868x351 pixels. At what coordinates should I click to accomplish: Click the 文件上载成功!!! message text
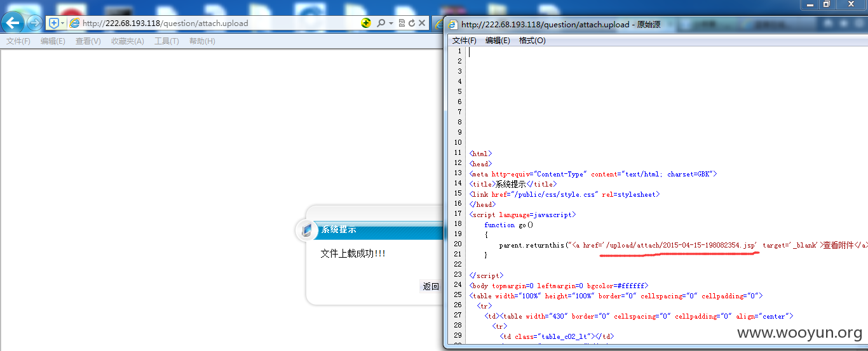click(353, 253)
